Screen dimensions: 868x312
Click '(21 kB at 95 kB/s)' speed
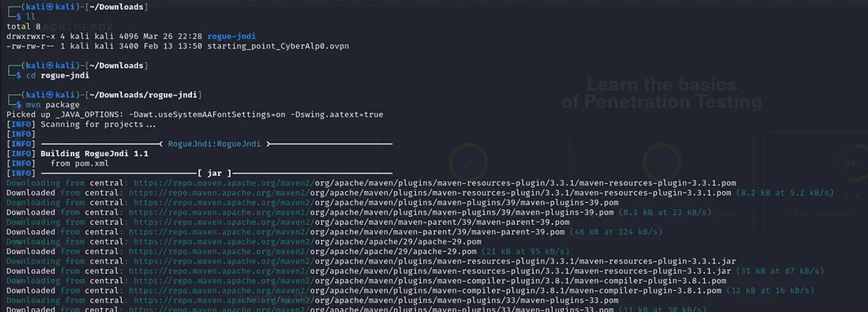(526, 251)
